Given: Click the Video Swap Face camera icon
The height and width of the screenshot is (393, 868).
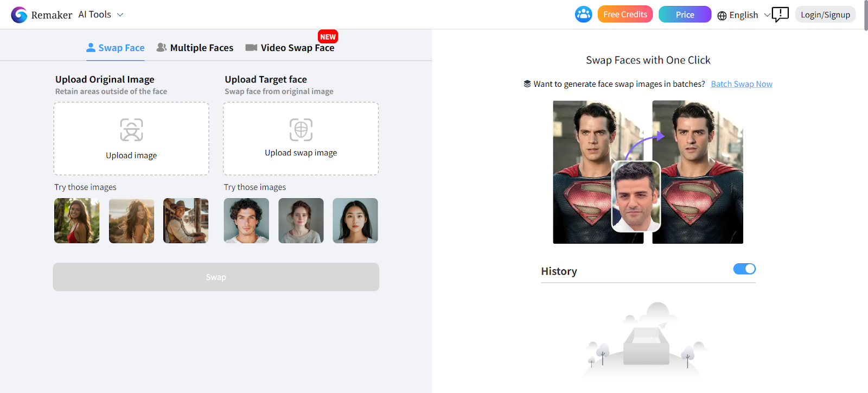Looking at the screenshot, I should point(251,48).
